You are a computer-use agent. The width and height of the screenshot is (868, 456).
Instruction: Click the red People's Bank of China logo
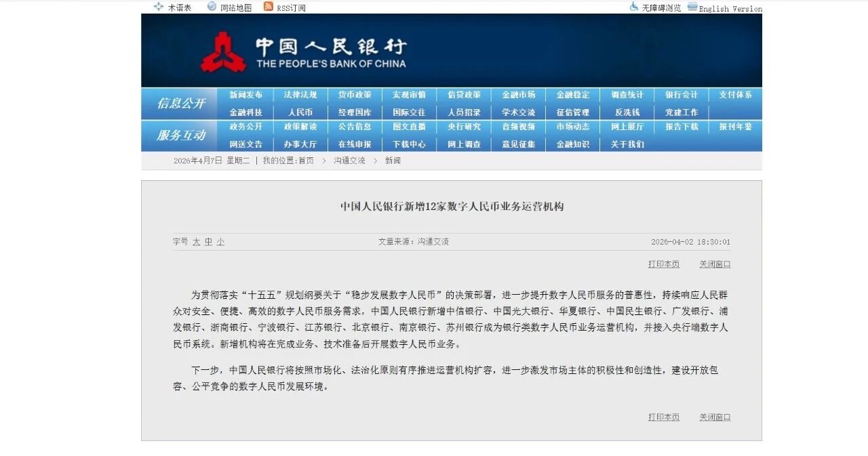[x=223, y=53]
